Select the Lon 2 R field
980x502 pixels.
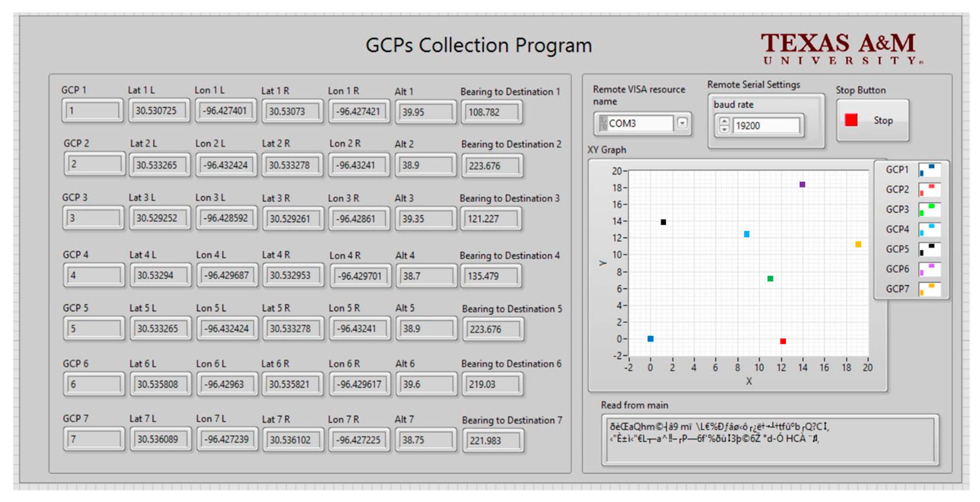click(x=359, y=165)
